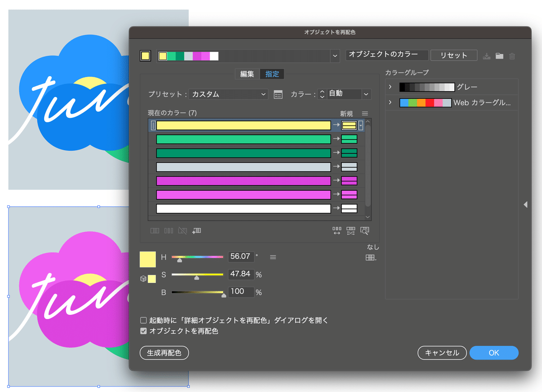Disable the オブジェクトを再配色 checkbox
This screenshot has width=542, height=392.
tap(143, 331)
